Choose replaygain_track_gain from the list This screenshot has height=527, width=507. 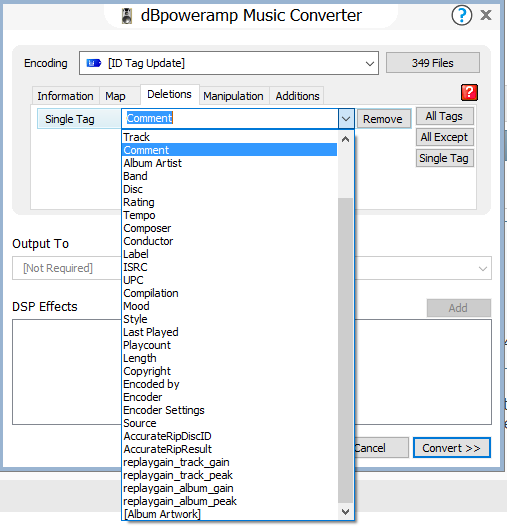(x=229, y=462)
